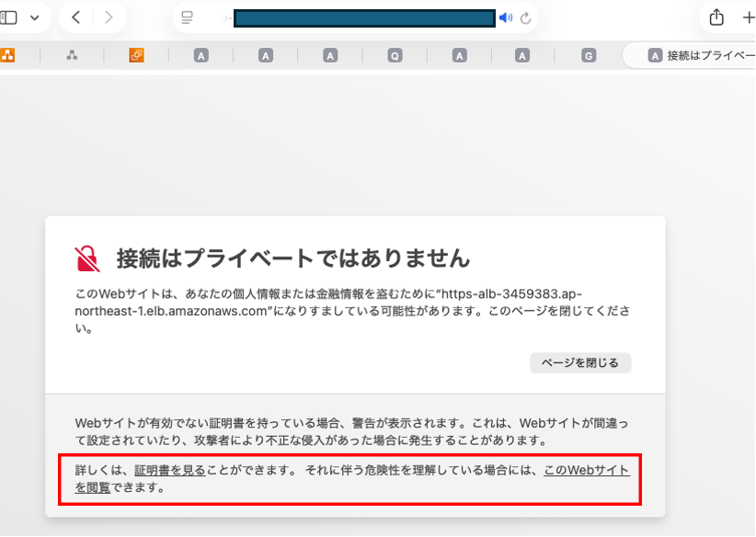
Task: Select the orange sitemap favicon tab
Action: point(7,55)
